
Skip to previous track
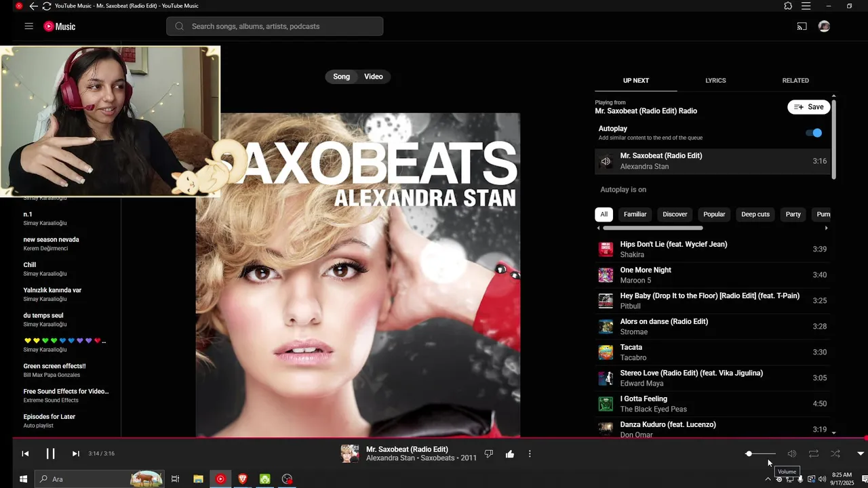25,453
